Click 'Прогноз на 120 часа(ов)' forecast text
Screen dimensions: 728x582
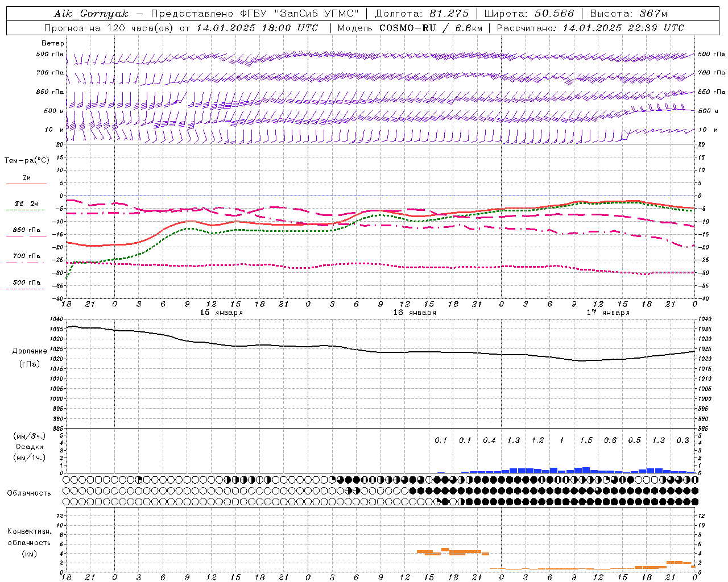[110, 28]
